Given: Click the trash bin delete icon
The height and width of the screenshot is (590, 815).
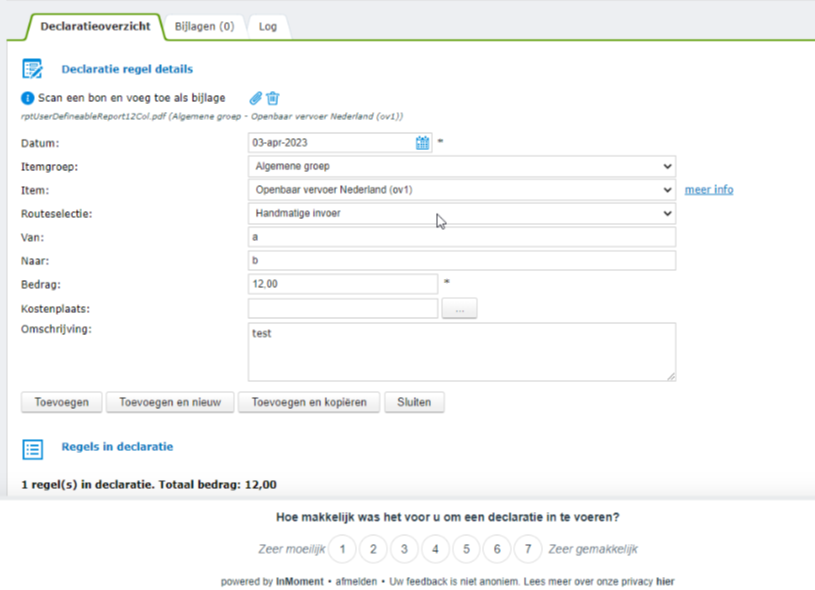Looking at the screenshot, I should click(x=273, y=98).
